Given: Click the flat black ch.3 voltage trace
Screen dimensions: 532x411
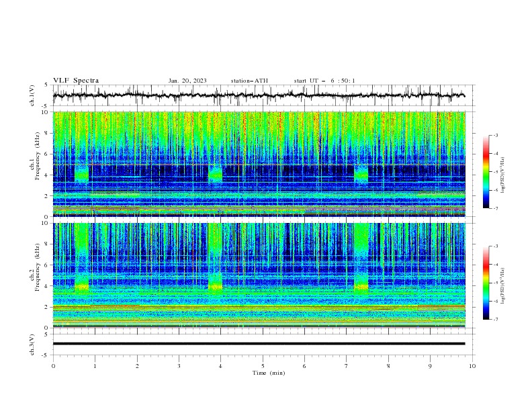Looking at the screenshot, I should click(259, 344).
